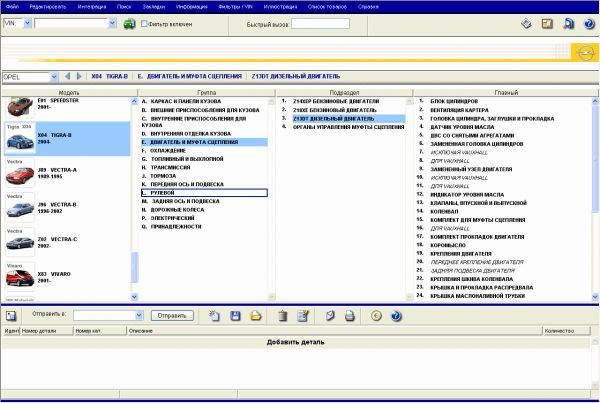
Task: Click the euro coin price icon
Action: (377, 316)
